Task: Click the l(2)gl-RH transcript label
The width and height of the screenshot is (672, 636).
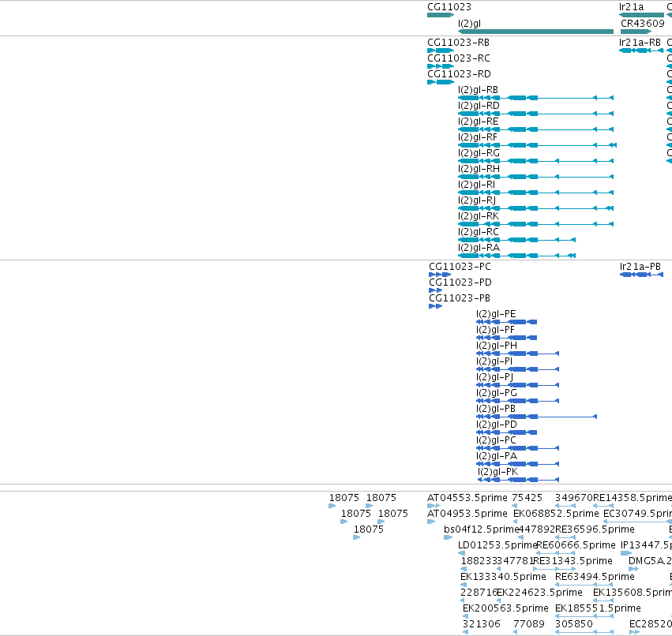Action: 479,169
